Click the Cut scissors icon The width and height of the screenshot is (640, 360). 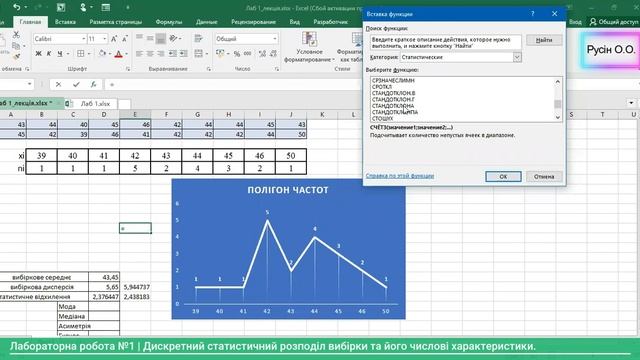(16, 35)
